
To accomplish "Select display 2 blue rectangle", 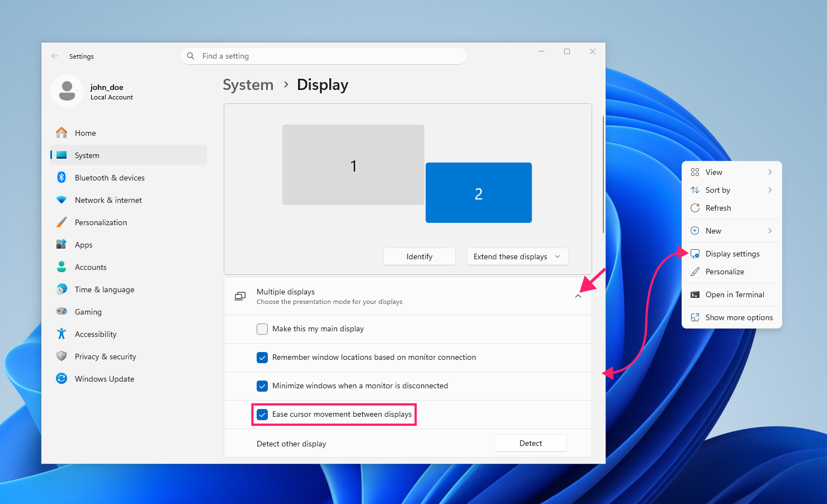I will point(479,193).
